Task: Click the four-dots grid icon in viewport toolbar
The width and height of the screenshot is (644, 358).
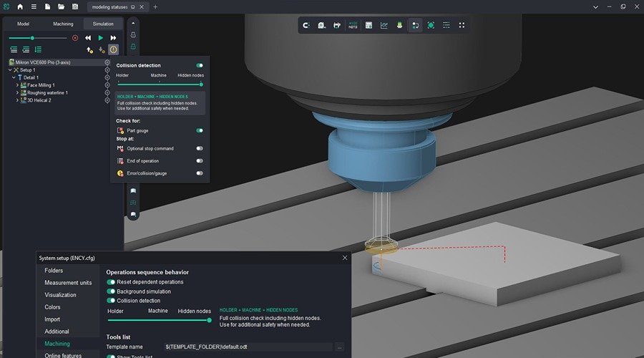Action: click(462, 25)
